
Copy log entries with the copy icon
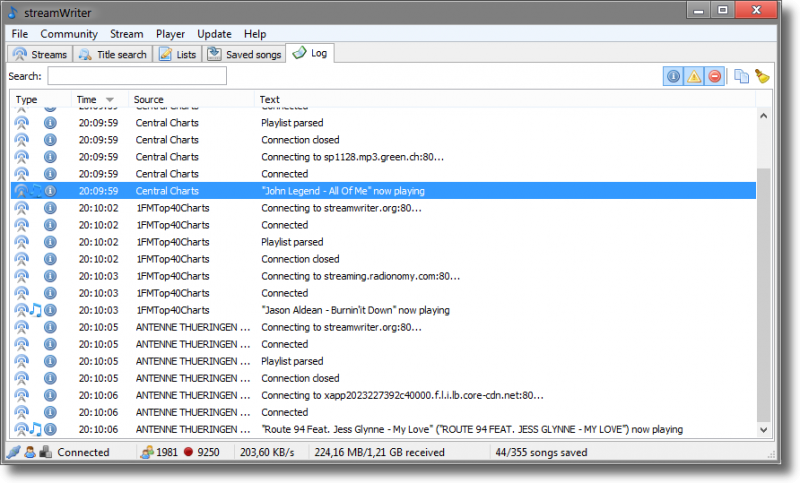pos(741,77)
